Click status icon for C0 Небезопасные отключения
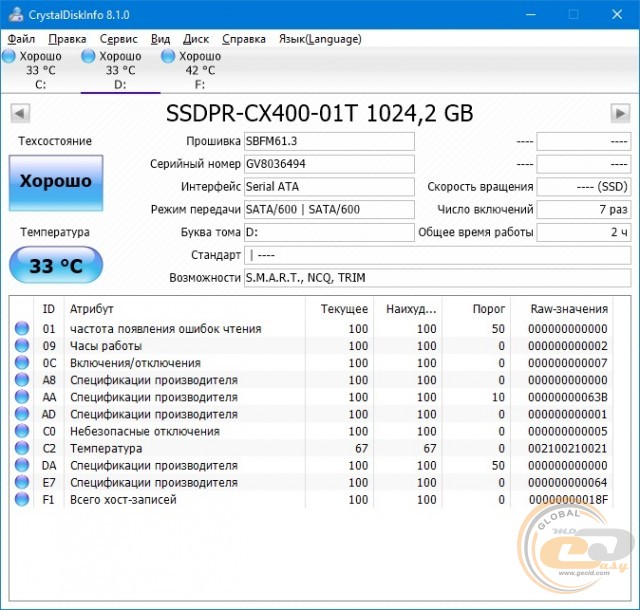The height and width of the screenshot is (610, 640). coord(22,431)
